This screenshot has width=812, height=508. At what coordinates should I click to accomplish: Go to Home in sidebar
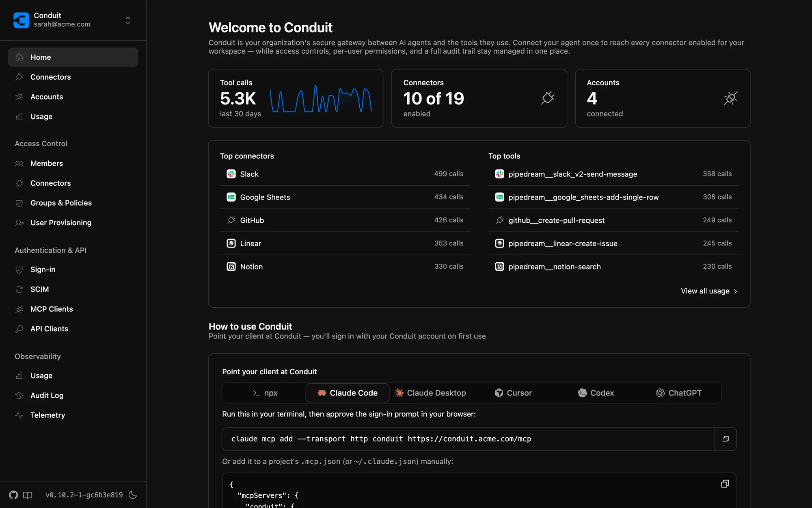point(73,57)
